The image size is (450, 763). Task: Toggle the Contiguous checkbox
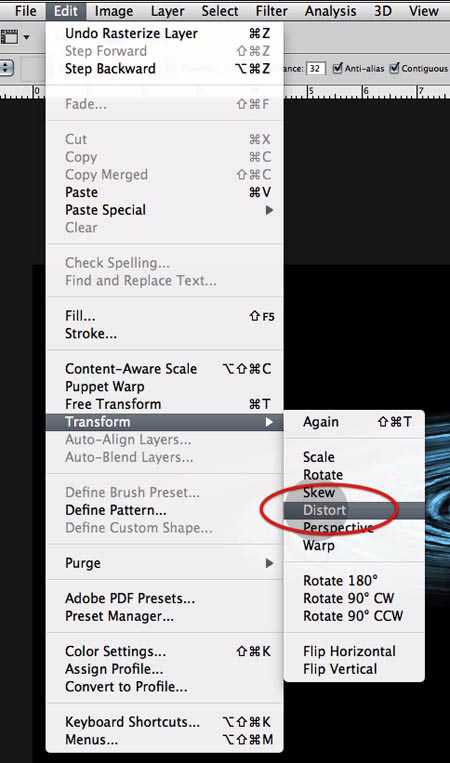pos(394,68)
